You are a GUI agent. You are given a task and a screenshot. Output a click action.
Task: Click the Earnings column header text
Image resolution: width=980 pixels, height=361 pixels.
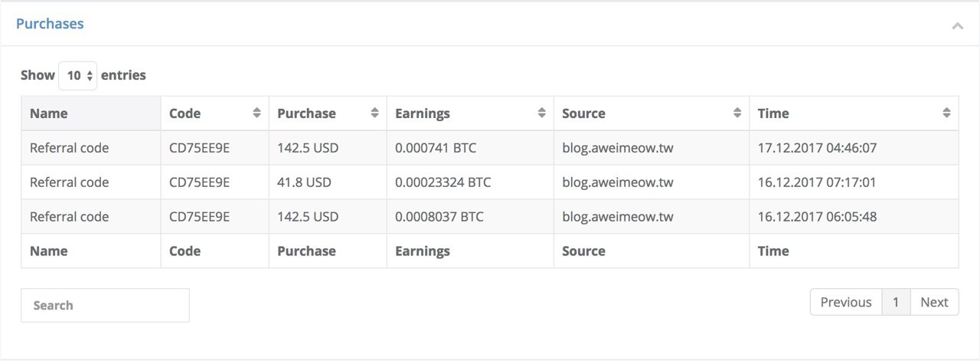[x=423, y=113]
